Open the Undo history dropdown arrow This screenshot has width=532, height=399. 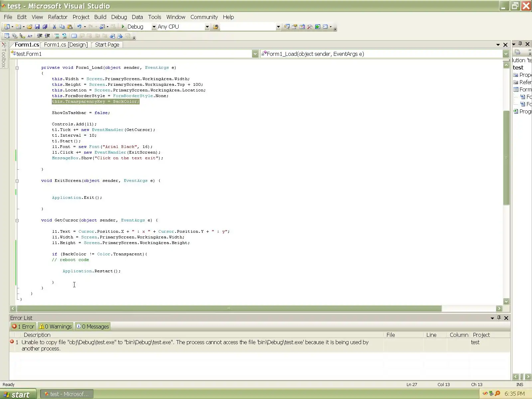pyautogui.click(x=85, y=27)
